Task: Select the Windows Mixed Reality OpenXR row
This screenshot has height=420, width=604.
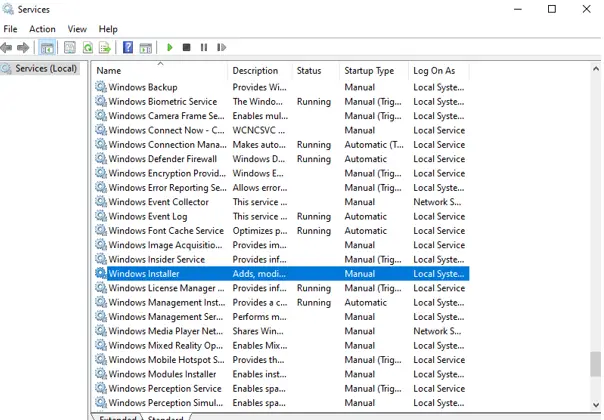Action: coord(281,345)
